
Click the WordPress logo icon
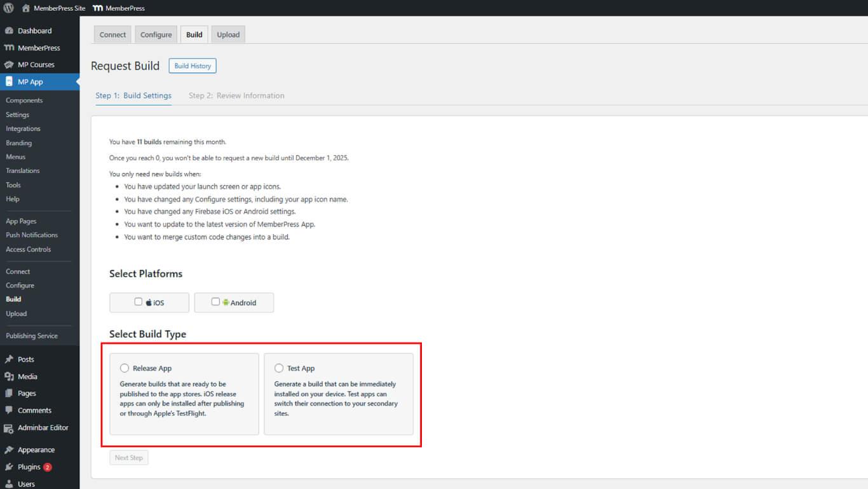pyautogui.click(x=8, y=8)
